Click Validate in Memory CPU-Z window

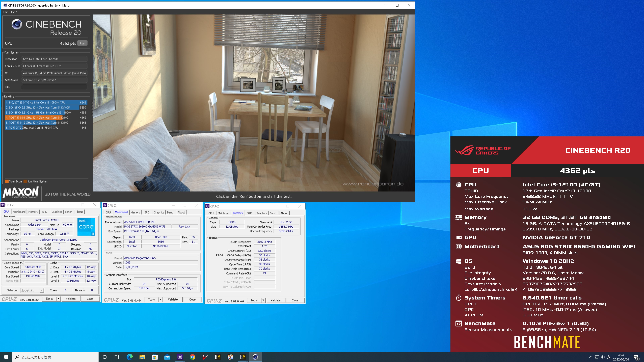tap(276, 300)
